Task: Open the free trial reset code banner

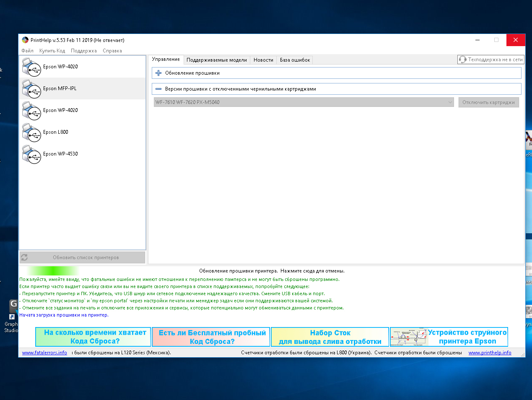Action: click(211, 337)
